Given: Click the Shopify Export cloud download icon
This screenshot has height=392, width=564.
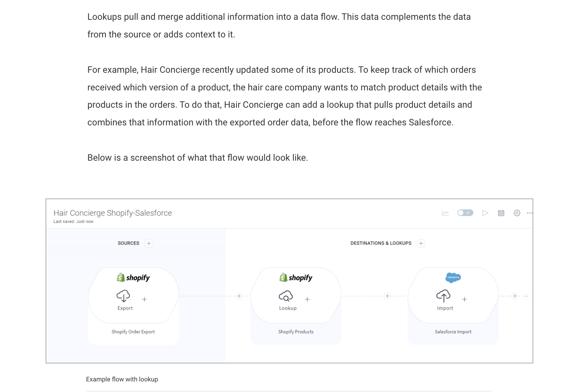Looking at the screenshot, I should tap(123, 296).
